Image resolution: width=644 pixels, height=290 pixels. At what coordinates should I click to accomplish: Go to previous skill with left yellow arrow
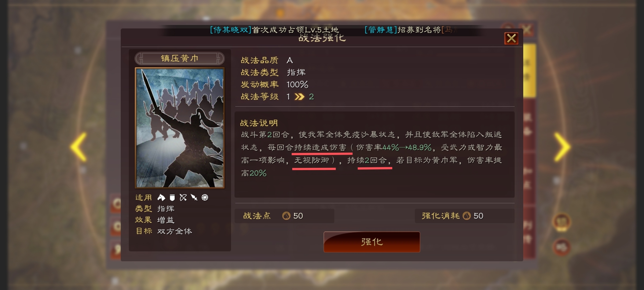(x=79, y=147)
